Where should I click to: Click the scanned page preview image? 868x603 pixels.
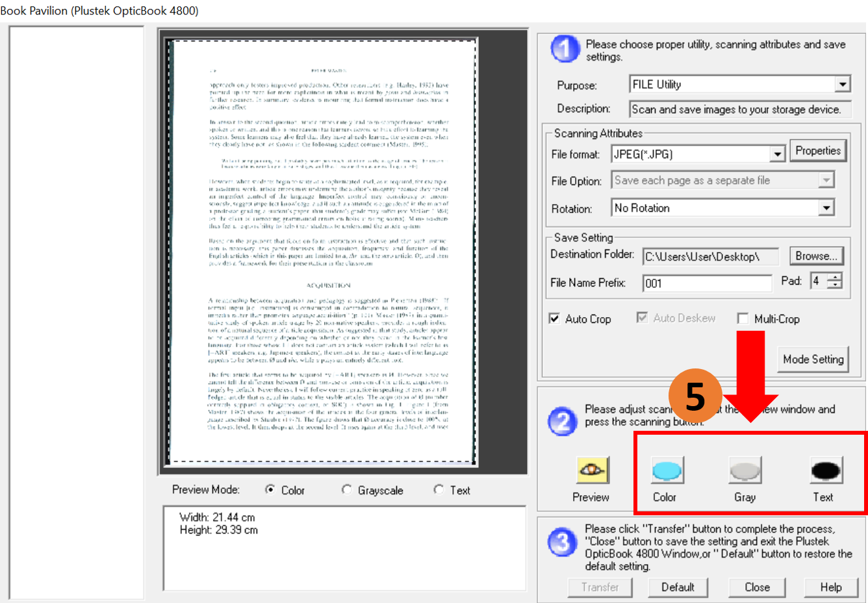pos(323,251)
